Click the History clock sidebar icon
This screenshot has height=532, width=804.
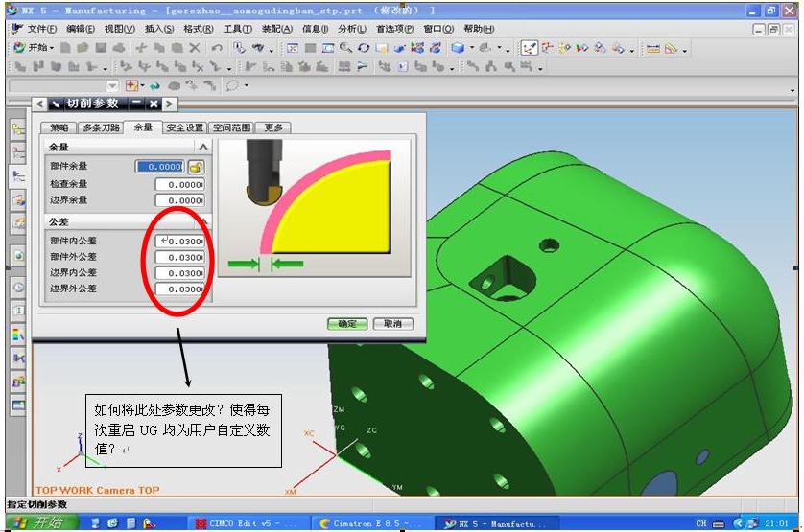pos(18,287)
